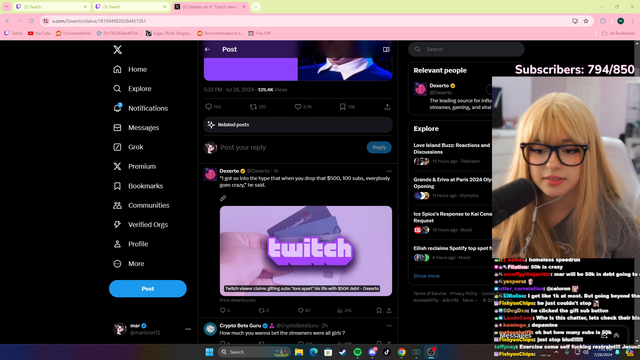Open the Twitch bookmark in bookmarks bar
The height and width of the screenshot is (360, 640).
(x=13, y=33)
